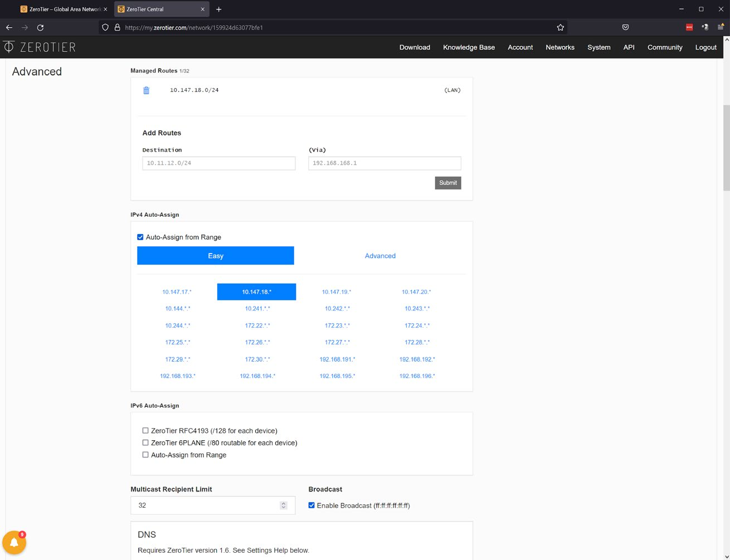Log out via the Logout link
The width and height of the screenshot is (730, 560).
click(x=705, y=47)
